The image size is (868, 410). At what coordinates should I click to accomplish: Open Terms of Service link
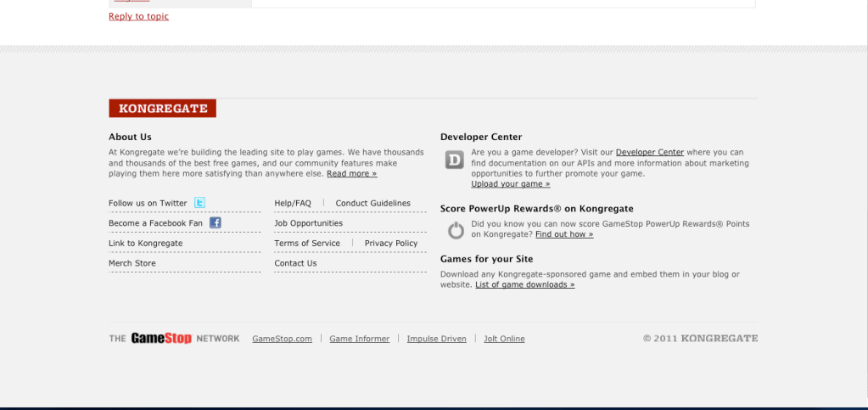tap(307, 244)
